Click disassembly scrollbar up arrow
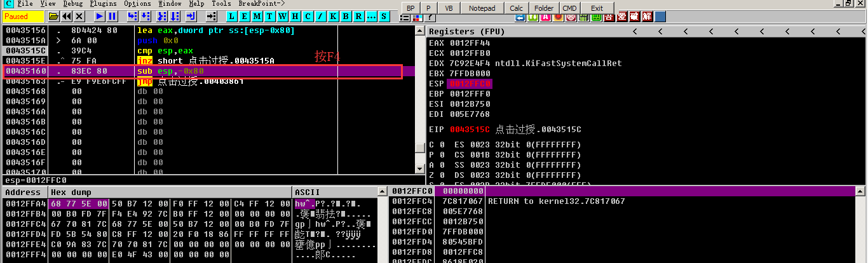 pos(419,30)
